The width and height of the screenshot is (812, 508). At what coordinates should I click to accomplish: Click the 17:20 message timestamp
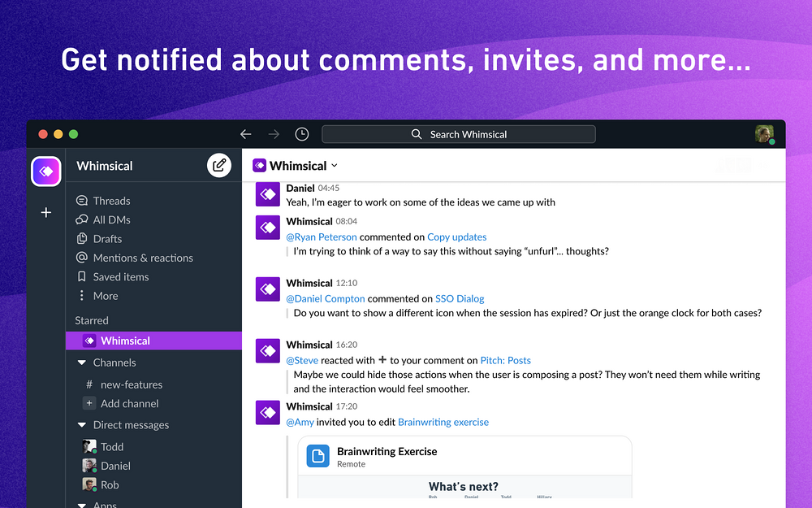[347, 406]
